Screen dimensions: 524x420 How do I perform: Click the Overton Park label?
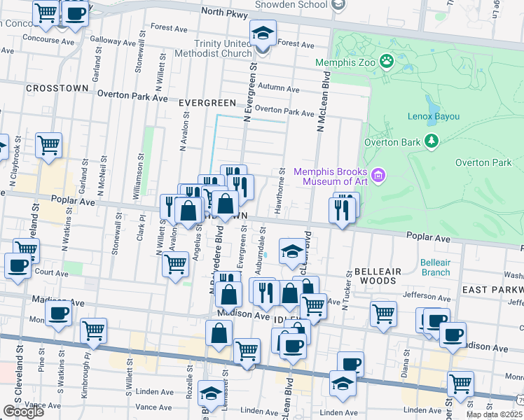483,162
